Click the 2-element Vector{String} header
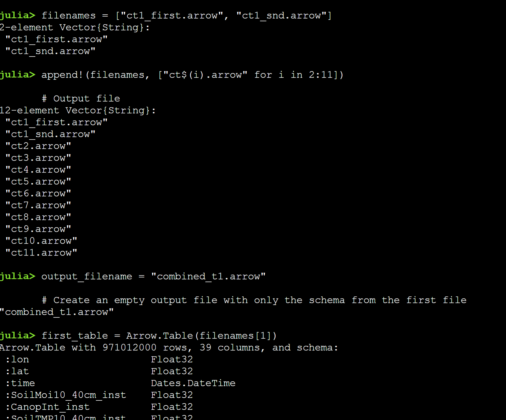The height and width of the screenshot is (420, 506). click(75, 27)
